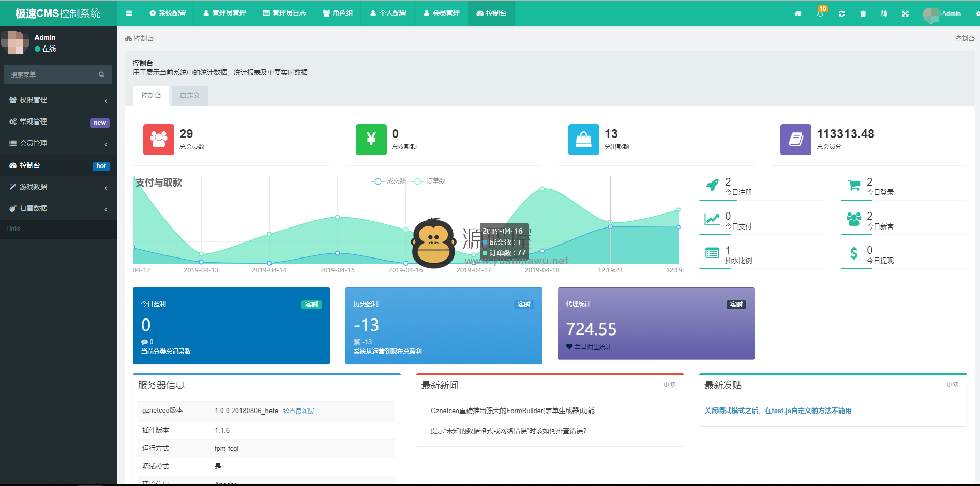980x486 pixels.
Task: Click the 今日盈利 blue card
Action: (231, 326)
